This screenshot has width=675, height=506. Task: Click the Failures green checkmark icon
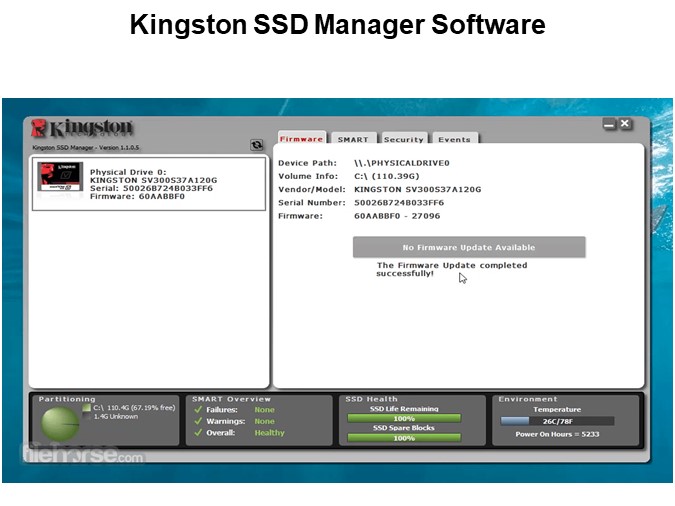(198, 409)
